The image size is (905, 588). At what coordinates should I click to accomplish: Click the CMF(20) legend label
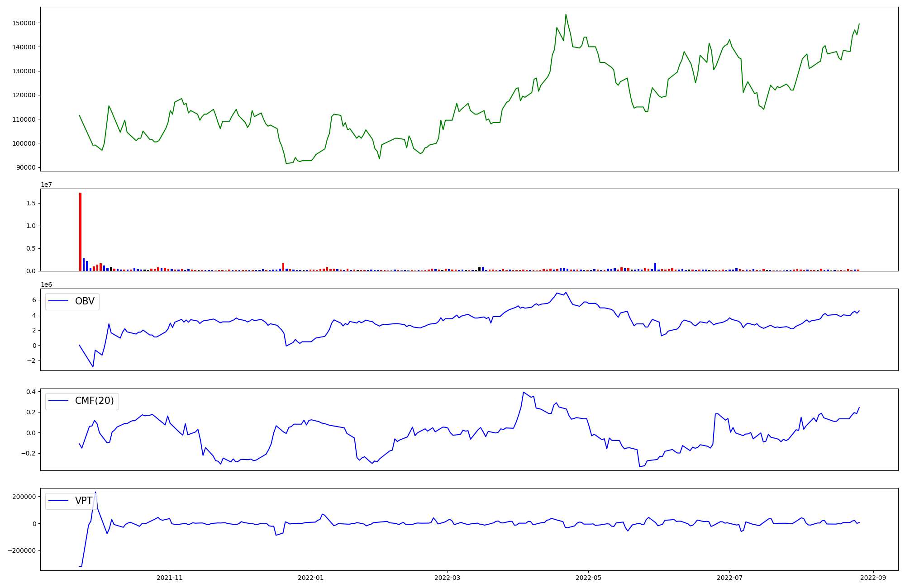pyautogui.click(x=94, y=401)
